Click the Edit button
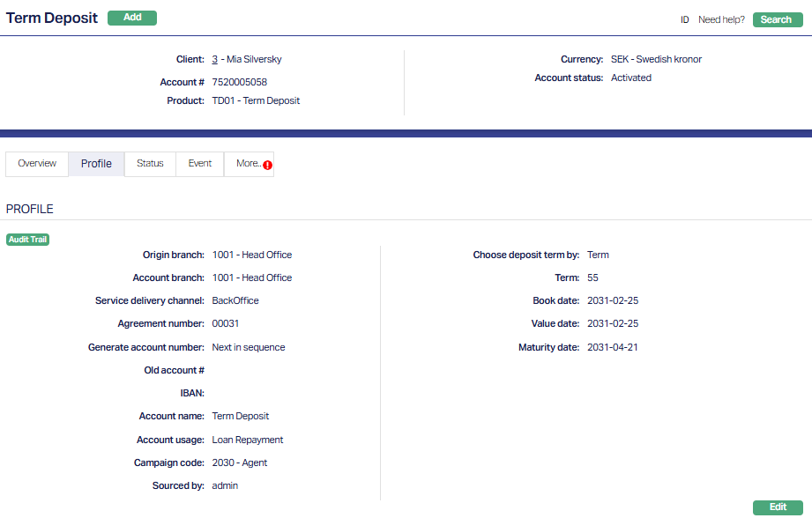 point(778,507)
